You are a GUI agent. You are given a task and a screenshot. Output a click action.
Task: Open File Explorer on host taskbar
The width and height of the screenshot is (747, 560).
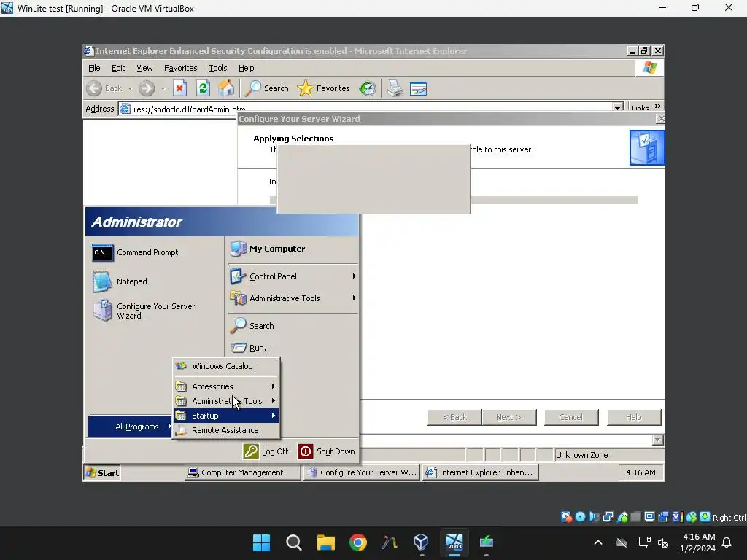tap(326, 542)
